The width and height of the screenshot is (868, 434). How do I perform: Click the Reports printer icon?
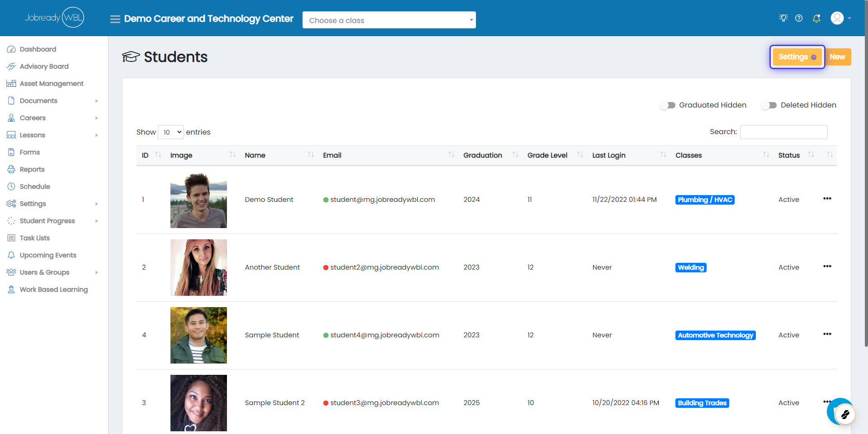(11, 169)
